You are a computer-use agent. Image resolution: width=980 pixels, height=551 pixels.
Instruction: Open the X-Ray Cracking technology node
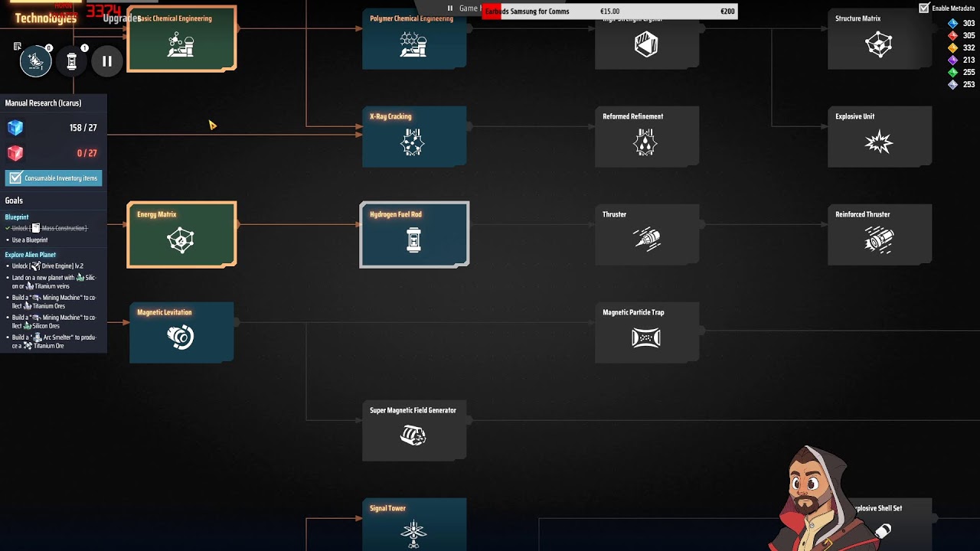click(414, 136)
